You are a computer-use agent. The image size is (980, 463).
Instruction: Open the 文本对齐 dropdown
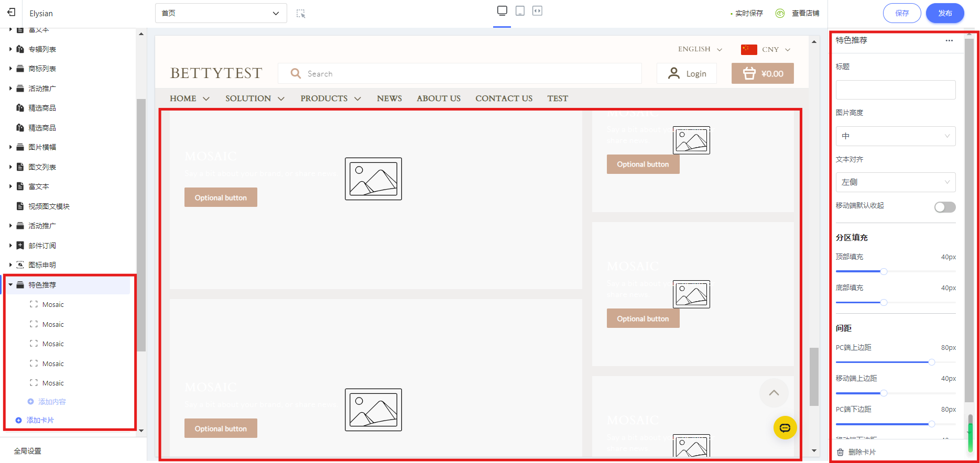(895, 182)
